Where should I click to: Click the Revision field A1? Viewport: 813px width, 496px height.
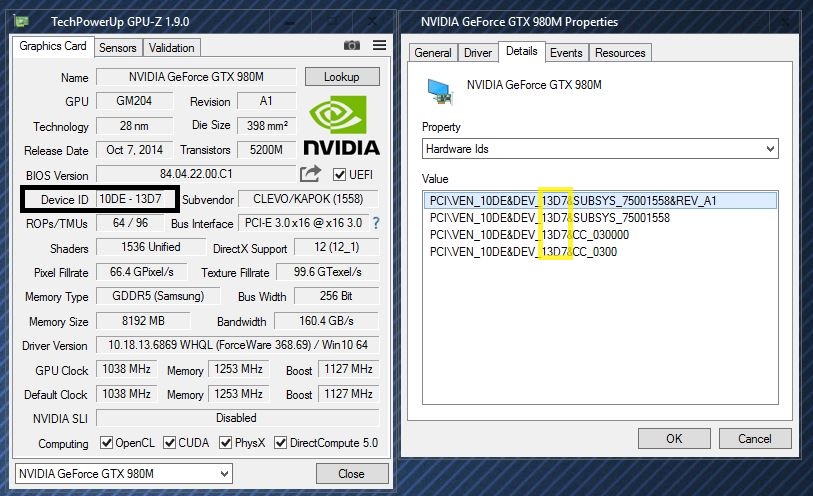[x=267, y=101]
